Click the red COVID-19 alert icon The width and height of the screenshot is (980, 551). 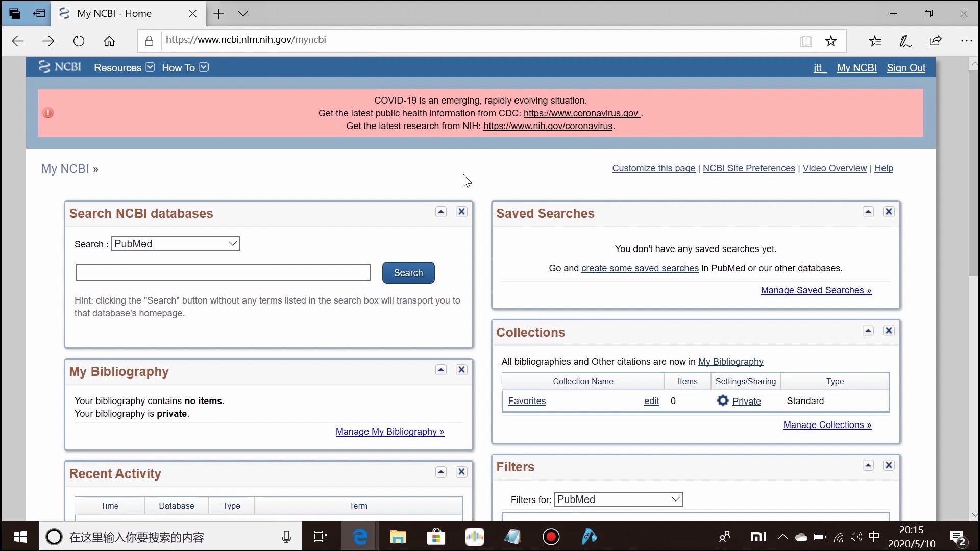pos(48,113)
